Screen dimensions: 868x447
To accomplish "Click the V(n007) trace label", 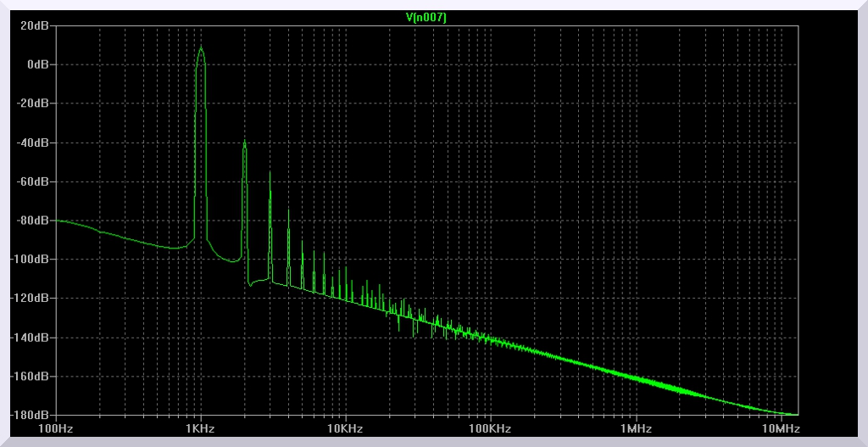I will tap(426, 17).
